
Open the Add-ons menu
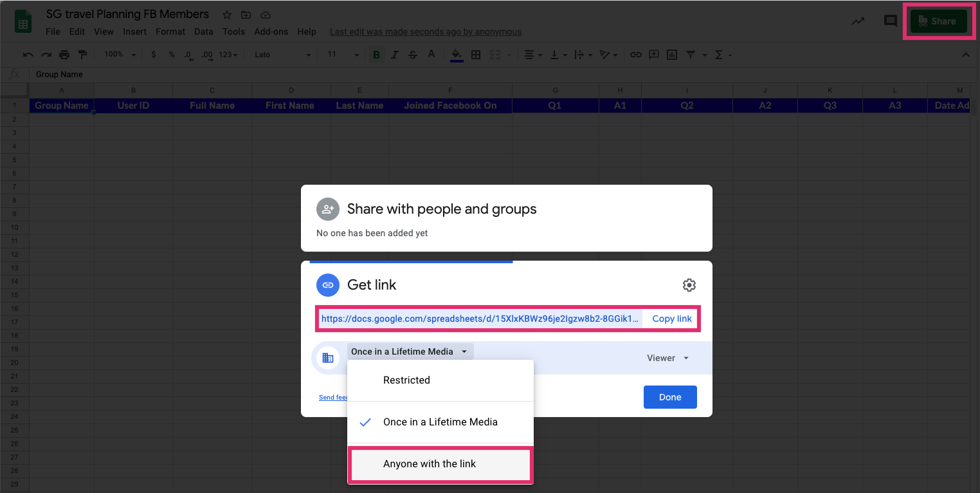pos(271,32)
